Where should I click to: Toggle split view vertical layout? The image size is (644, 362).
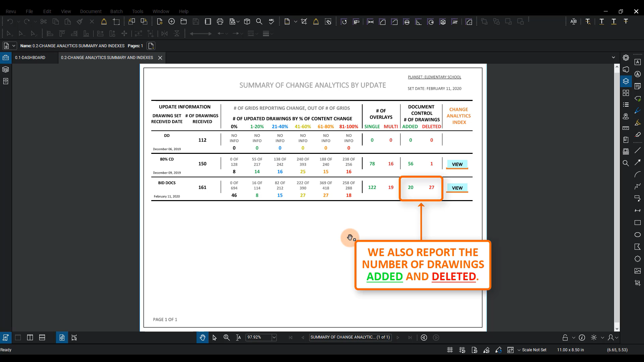tap(30, 338)
